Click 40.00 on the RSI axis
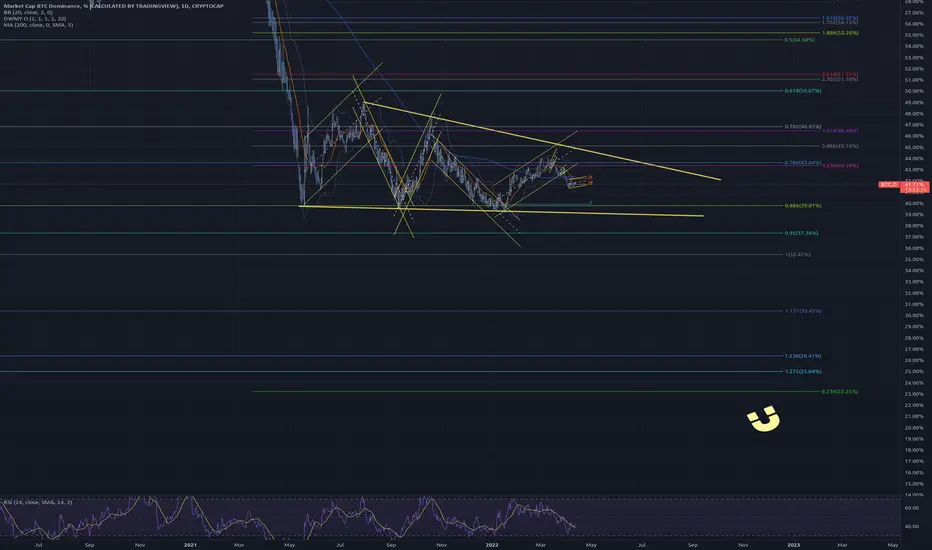The height and width of the screenshot is (550, 932). point(912,527)
